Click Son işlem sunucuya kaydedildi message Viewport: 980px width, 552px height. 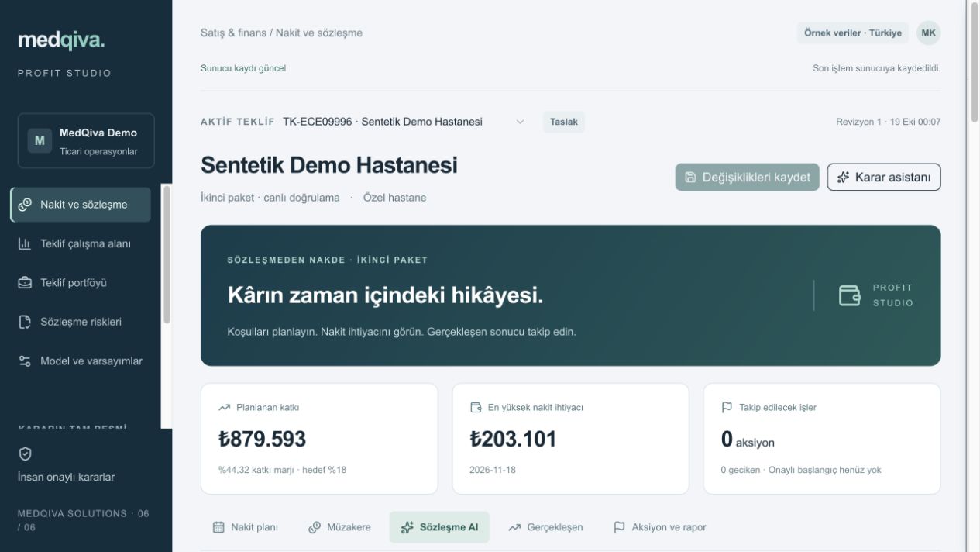[x=876, y=68]
